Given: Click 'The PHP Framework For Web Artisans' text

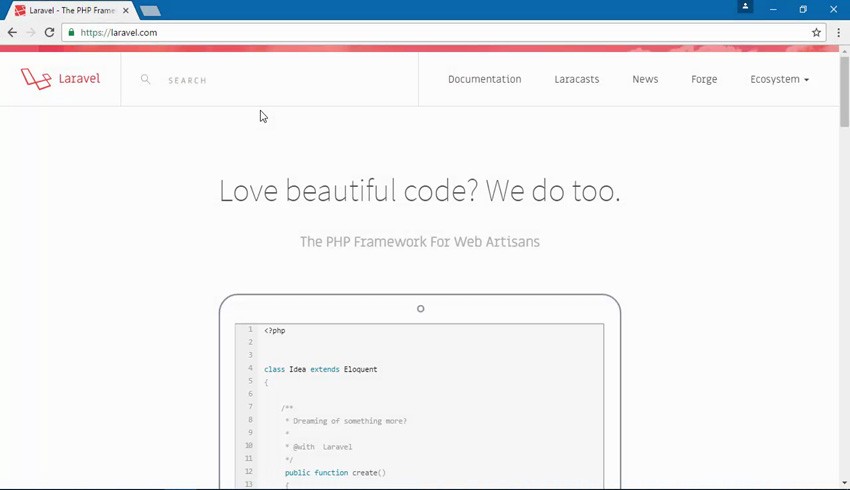Looking at the screenshot, I should click(x=420, y=242).
